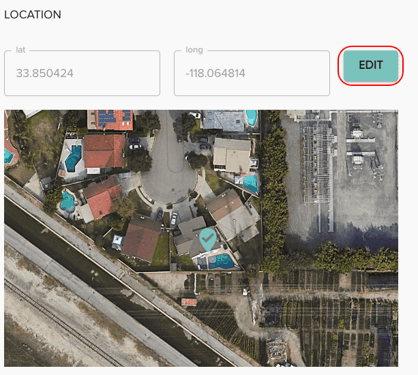
Task: Click the teal EDIT button
Action: click(x=371, y=65)
